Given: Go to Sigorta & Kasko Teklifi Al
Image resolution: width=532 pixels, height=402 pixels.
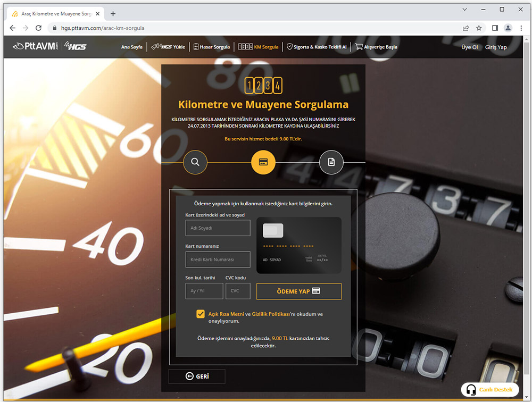Looking at the screenshot, I should coord(317,47).
